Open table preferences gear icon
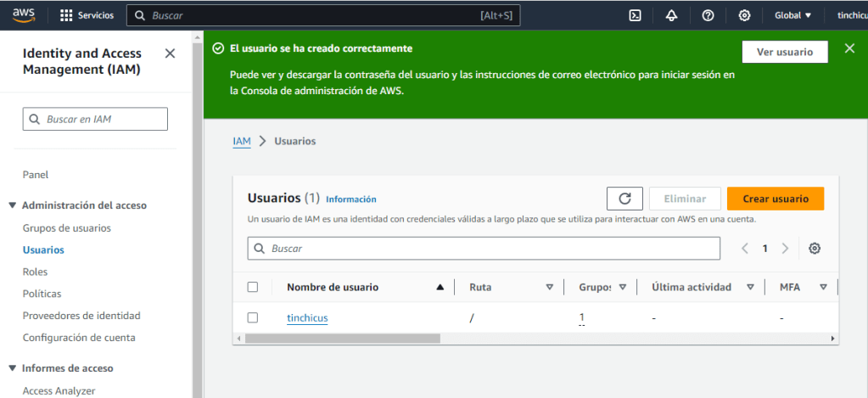Screen dimensions: 868x398 coord(815,249)
